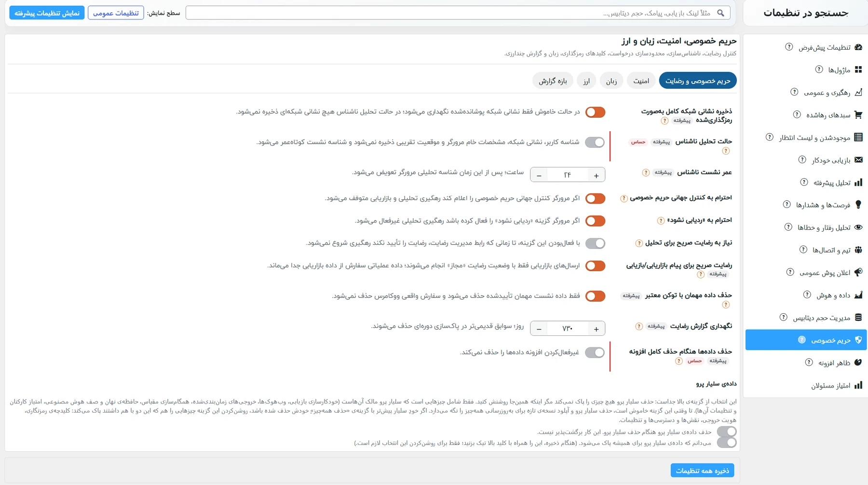
Task: Click the settings search input field
Action: (458, 13)
